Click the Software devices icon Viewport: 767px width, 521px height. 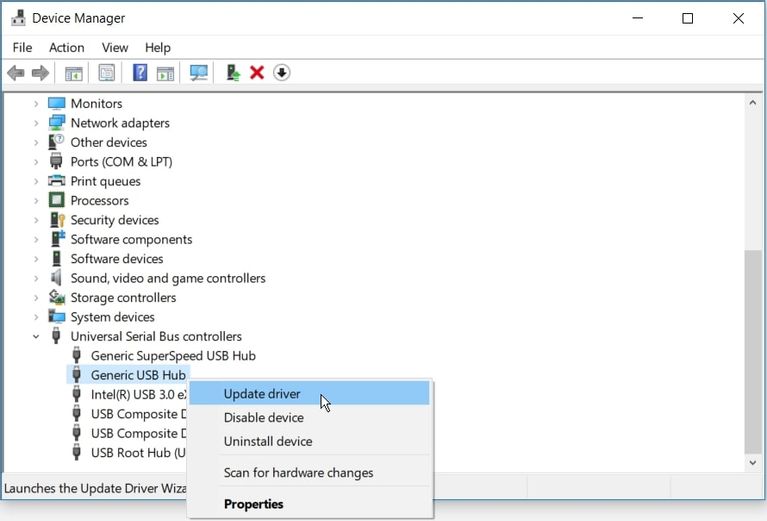point(56,258)
